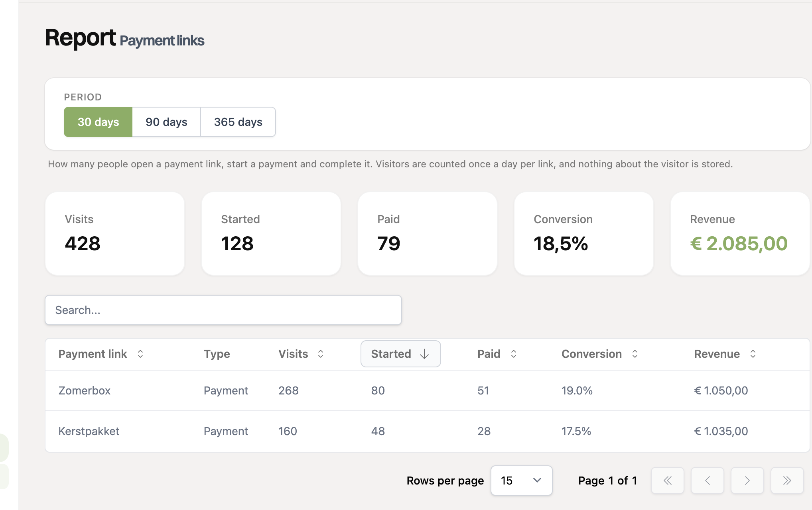Toggle Started column sort direction
812x510 pixels.
pos(400,354)
